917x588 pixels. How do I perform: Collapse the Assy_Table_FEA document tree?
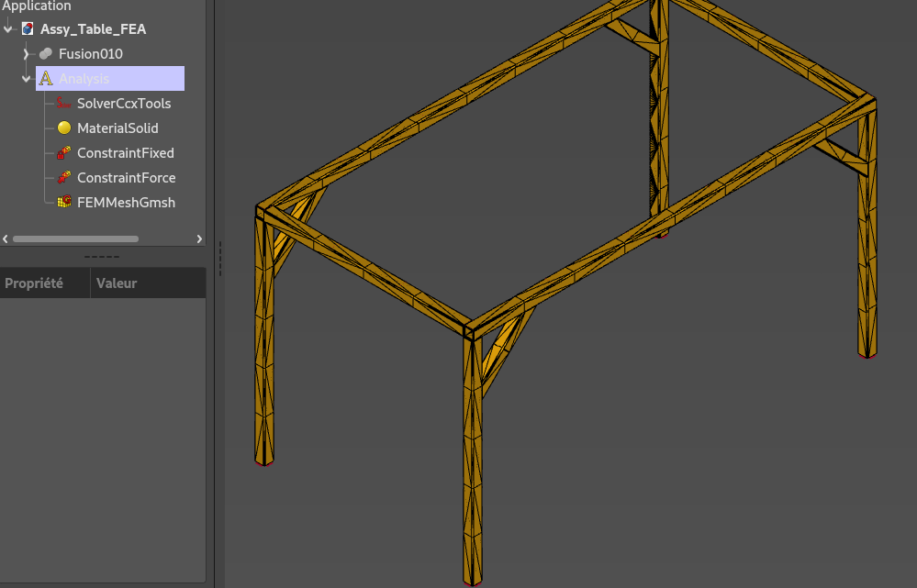click(8, 28)
